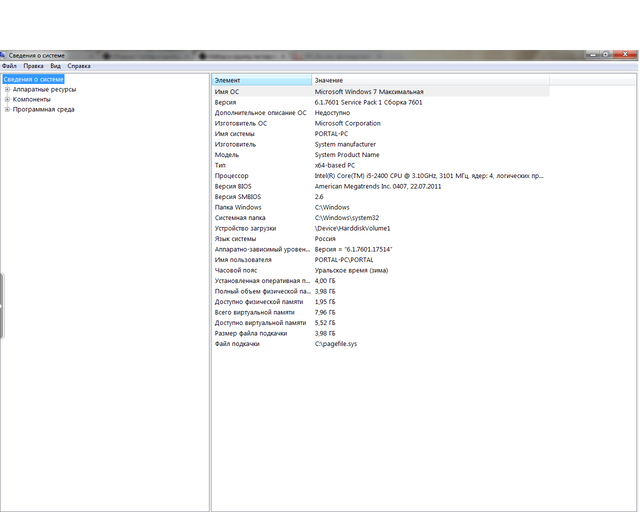Expand the Аппаратные ресурсы tree node

[7, 89]
